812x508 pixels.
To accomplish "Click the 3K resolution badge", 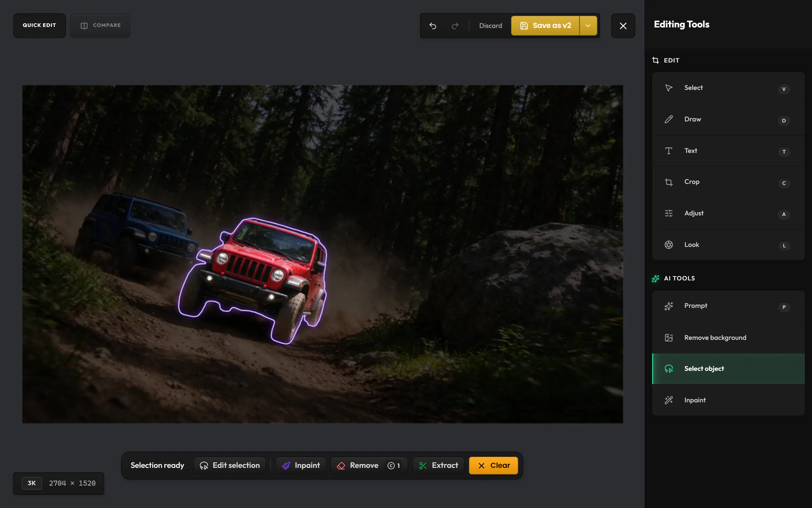I will [32, 483].
